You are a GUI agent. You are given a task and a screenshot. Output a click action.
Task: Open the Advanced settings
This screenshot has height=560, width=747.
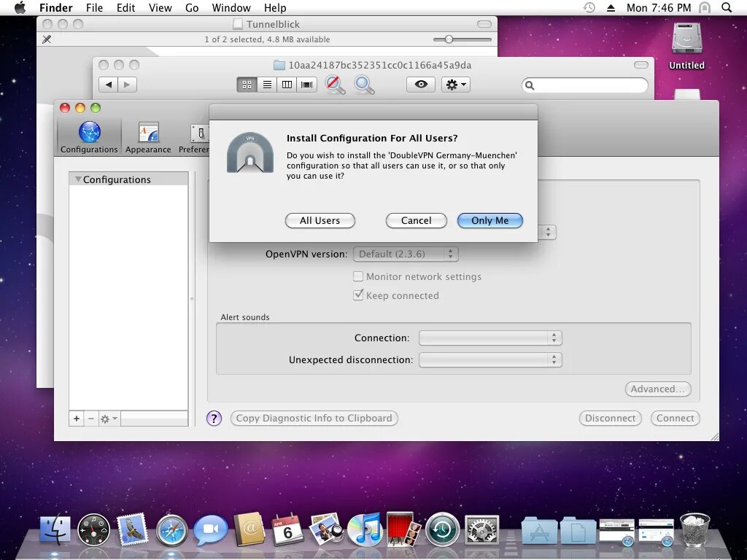pos(658,389)
